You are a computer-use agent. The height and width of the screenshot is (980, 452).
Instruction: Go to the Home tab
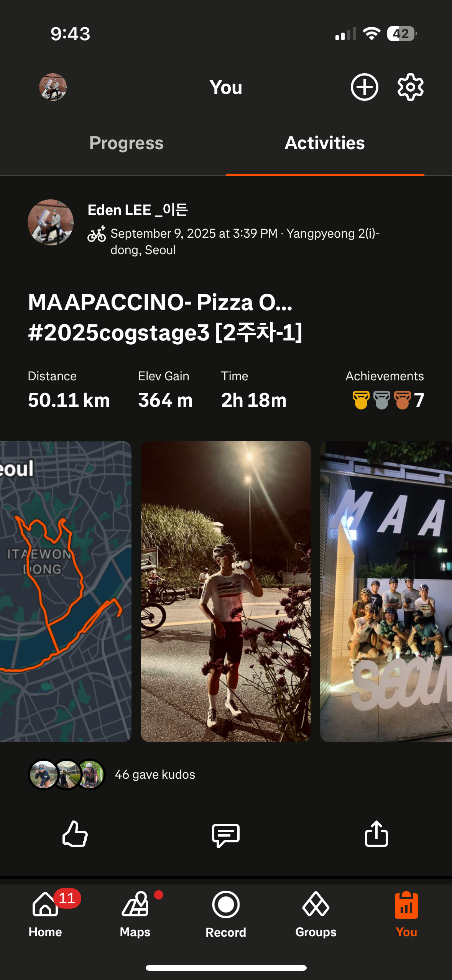click(x=45, y=914)
